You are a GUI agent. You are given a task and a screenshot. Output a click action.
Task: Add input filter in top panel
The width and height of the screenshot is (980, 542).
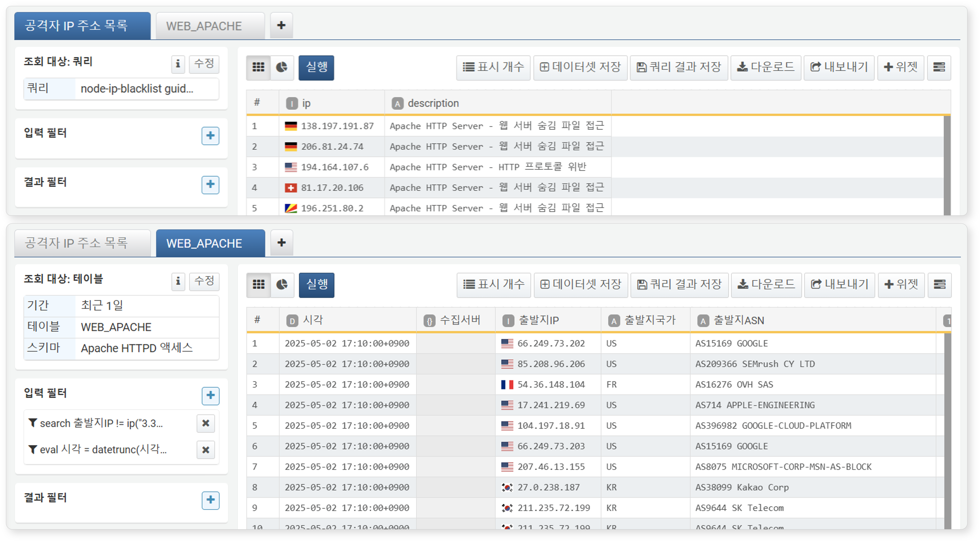(210, 136)
